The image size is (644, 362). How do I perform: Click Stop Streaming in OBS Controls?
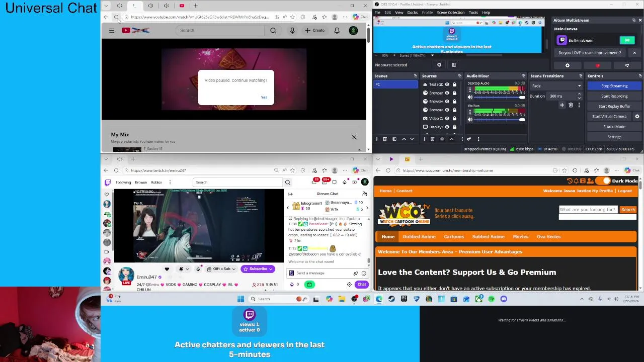(614, 86)
